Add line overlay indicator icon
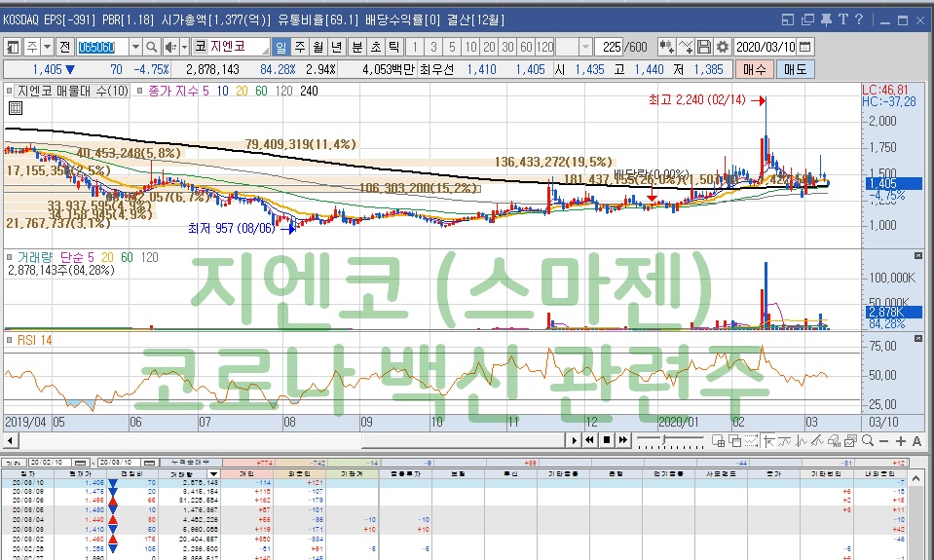Image resolution: width=934 pixels, height=560 pixels. pyautogui.click(x=686, y=47)
